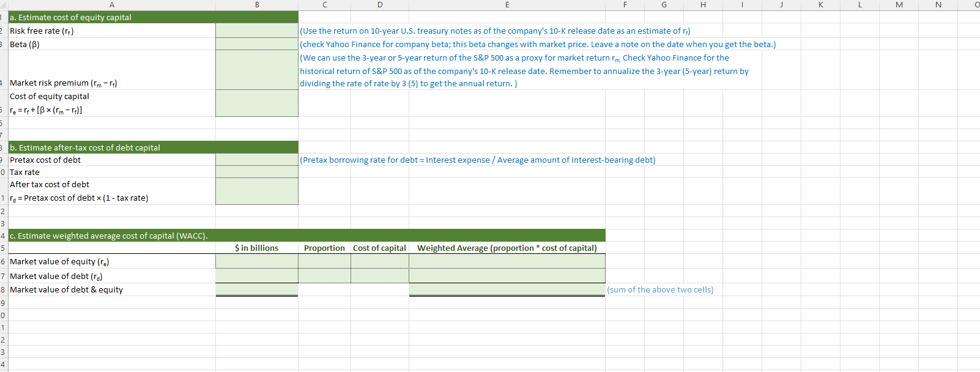Select column E header
Viewport: 980px width, 372px height.
click(507, 5)
